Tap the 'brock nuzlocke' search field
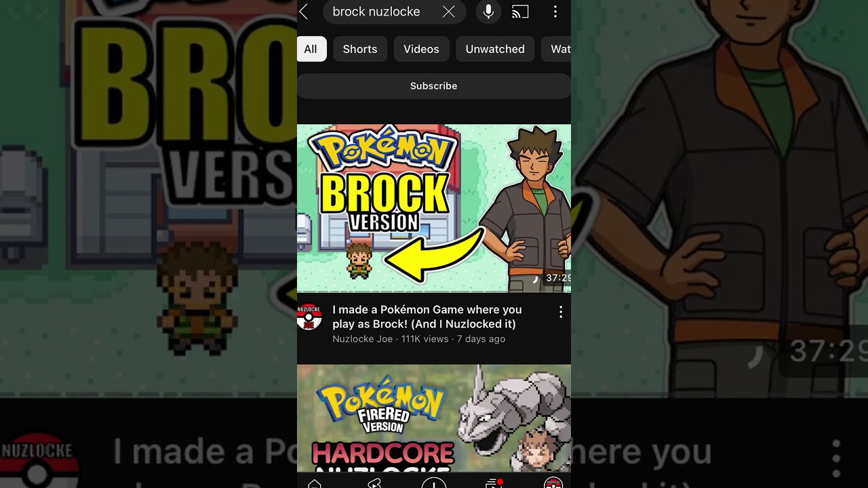Image resolution: width=868 pixels, height=488 pixels. pos(394,12)
